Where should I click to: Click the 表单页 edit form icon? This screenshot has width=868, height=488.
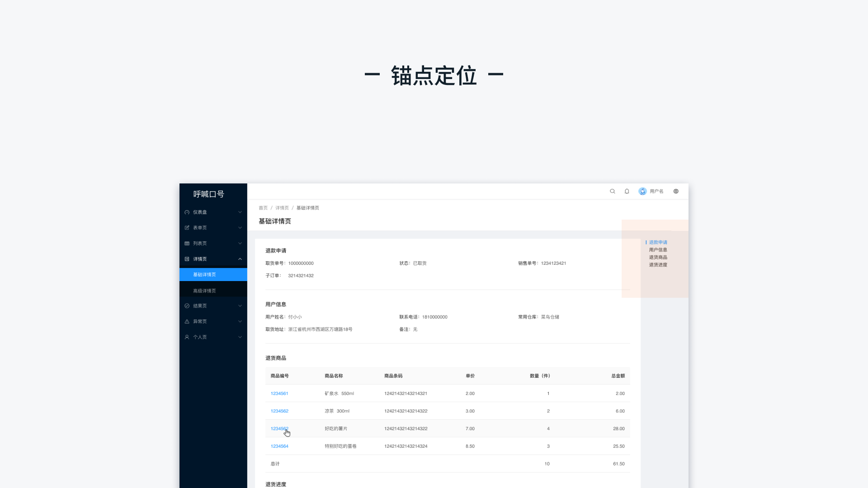187,228
